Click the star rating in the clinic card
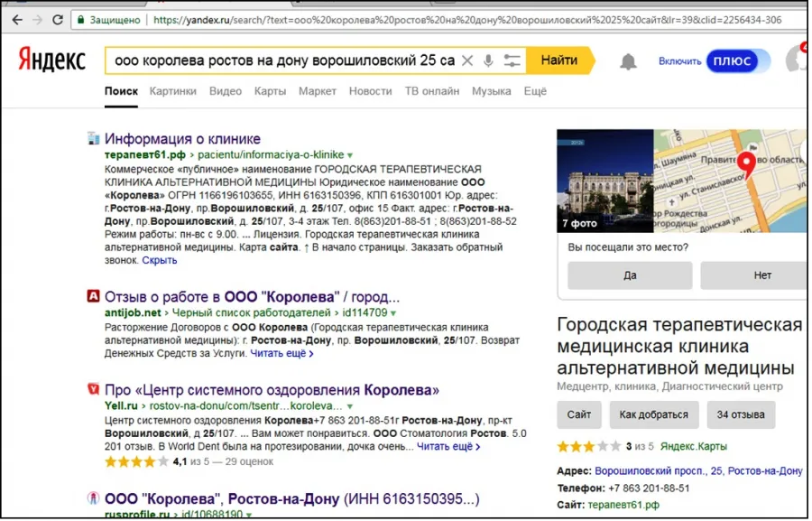This screenshot has width=812, height=521. click(x=588, y=446)
